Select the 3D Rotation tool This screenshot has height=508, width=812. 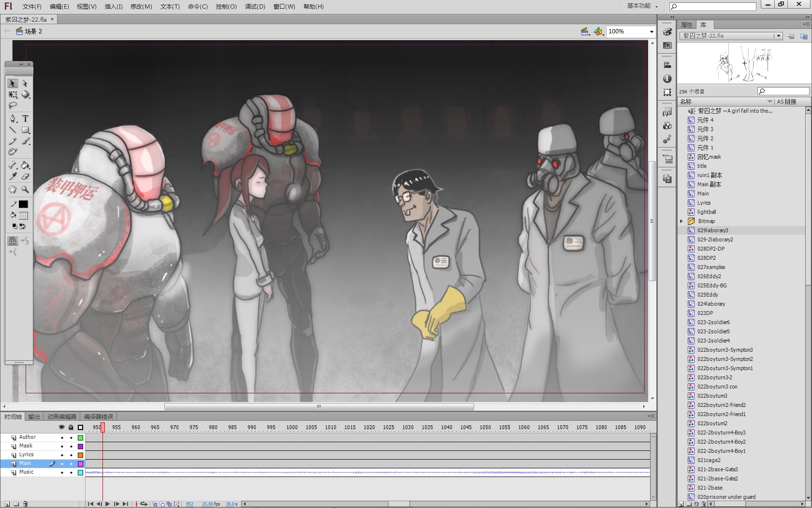point(25,95)
